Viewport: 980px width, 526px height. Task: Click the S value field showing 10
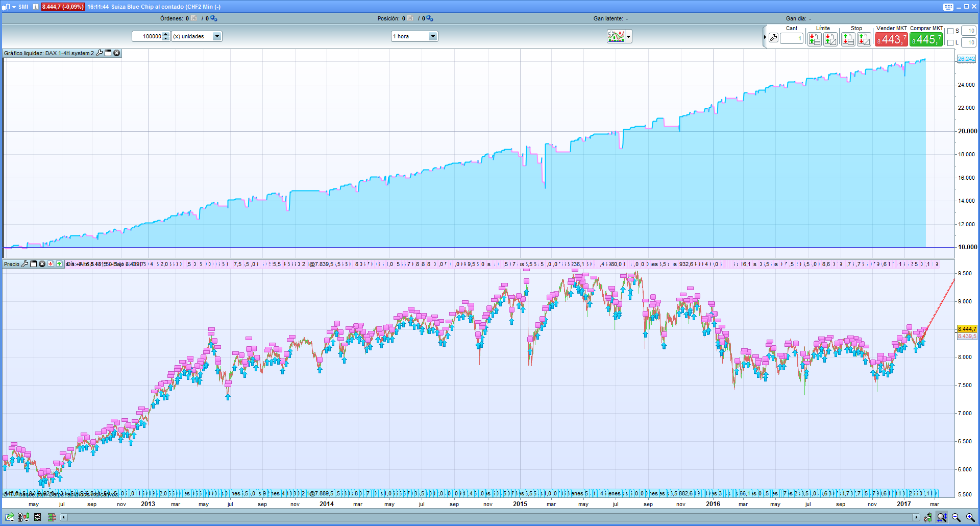click(x=969, y=31)
